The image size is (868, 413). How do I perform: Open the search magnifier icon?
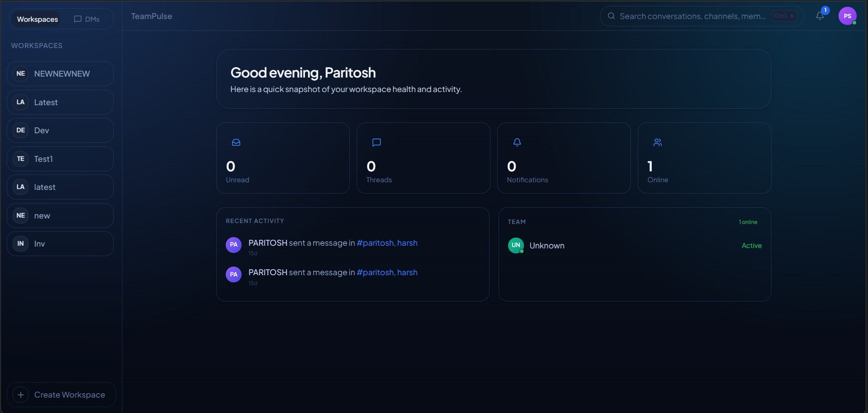[x=611, y=16]
